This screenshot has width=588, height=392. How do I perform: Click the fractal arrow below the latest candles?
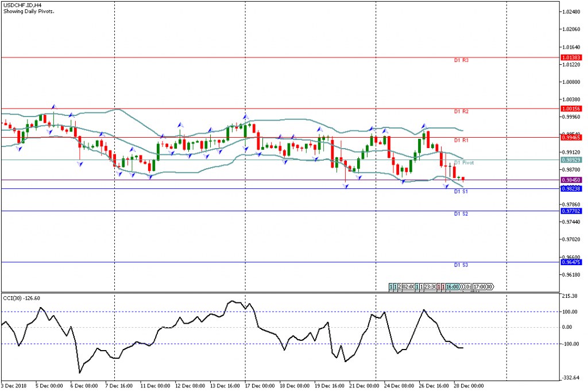(x=446, y=187)
